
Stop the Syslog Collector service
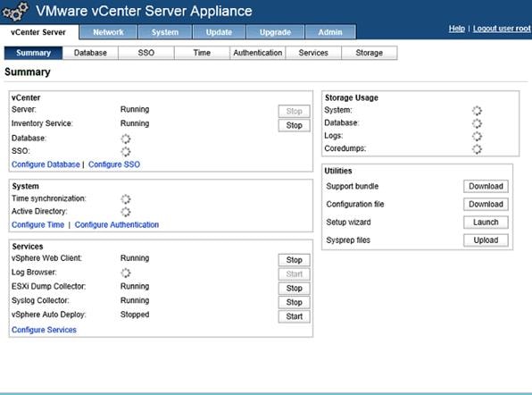tap(295, 302)
